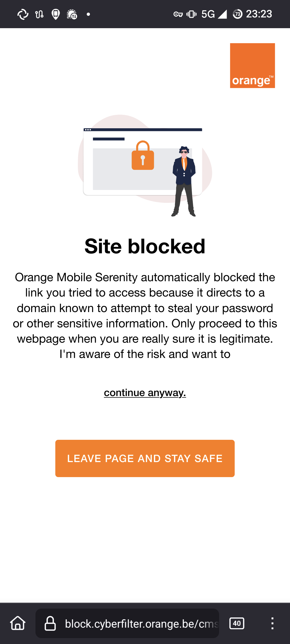Screen dimensions: 290x644
Task: Tap the battery percentage indicator
Action: click(x=237, y=14)
